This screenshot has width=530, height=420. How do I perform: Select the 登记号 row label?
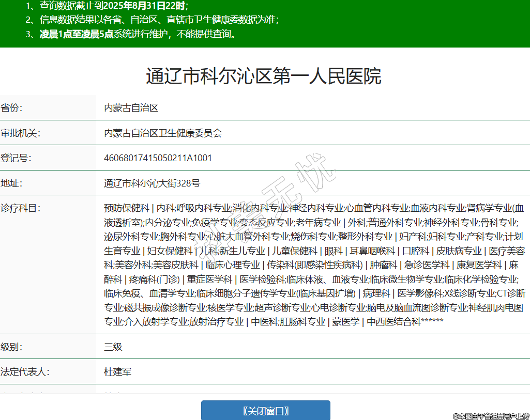(16, 158)
